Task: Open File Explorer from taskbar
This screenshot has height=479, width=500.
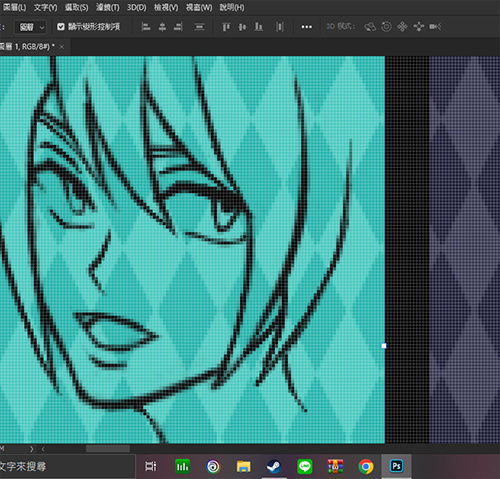Action: (244, 466)
